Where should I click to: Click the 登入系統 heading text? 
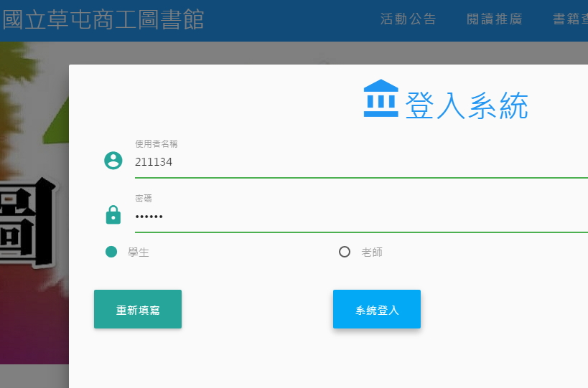[467, 106]
